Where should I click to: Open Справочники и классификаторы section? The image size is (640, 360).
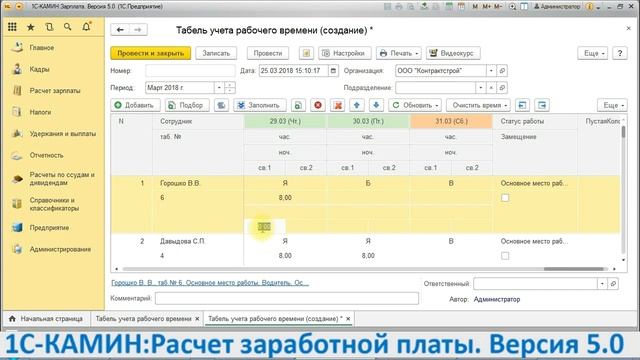tap(53, 204)
